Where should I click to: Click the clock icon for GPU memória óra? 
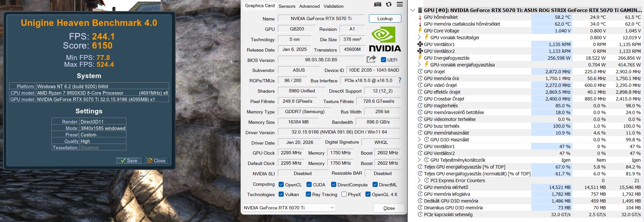(x=420, y=78)
